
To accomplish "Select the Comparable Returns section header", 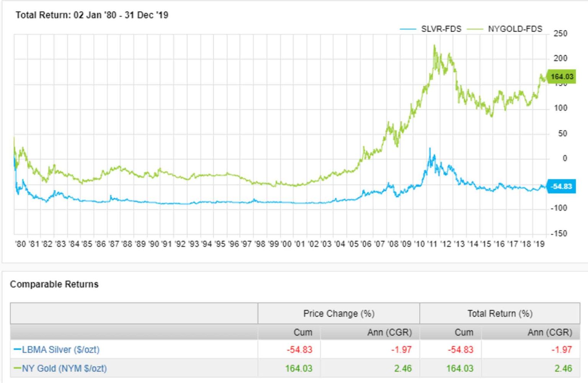I will 54,284.
